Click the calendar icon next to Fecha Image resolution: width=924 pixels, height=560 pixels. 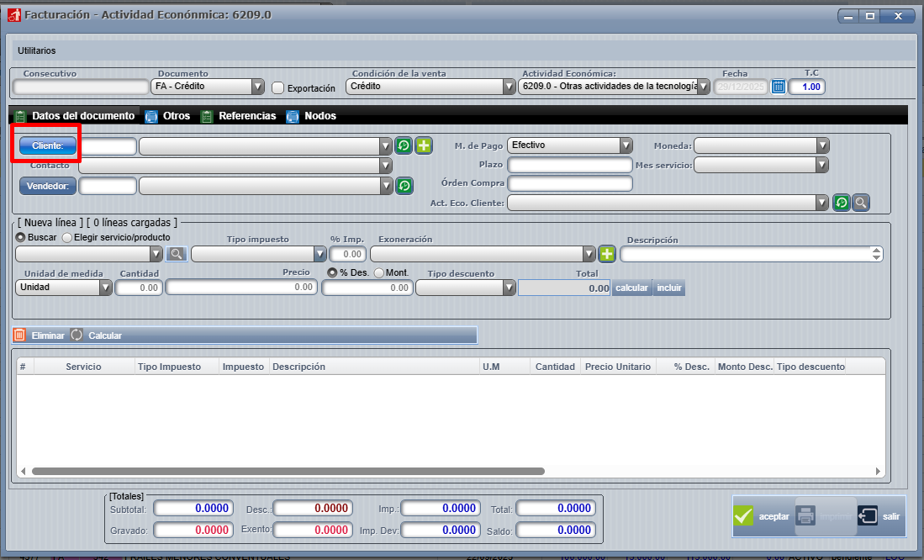click(x=778, y=87)
